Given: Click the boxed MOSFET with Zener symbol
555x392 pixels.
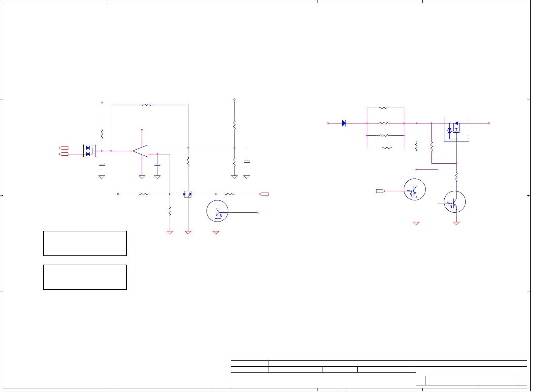Looking at the screenshot, I should click(456, 129).
